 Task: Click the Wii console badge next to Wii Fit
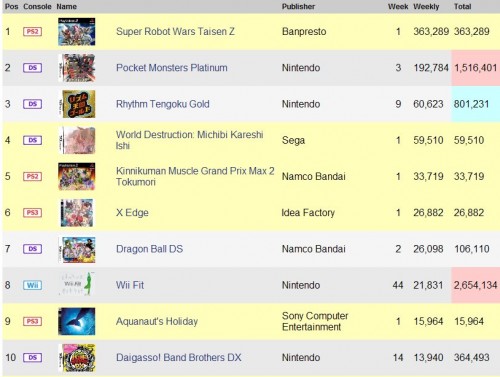point(32,285)
